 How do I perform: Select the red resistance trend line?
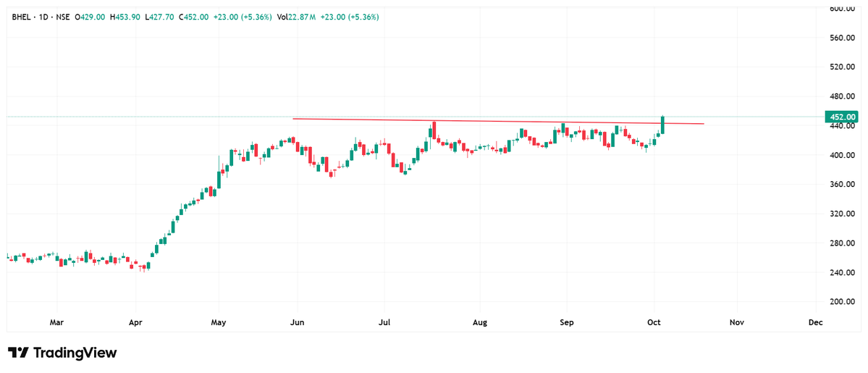[x=498, y=122]
